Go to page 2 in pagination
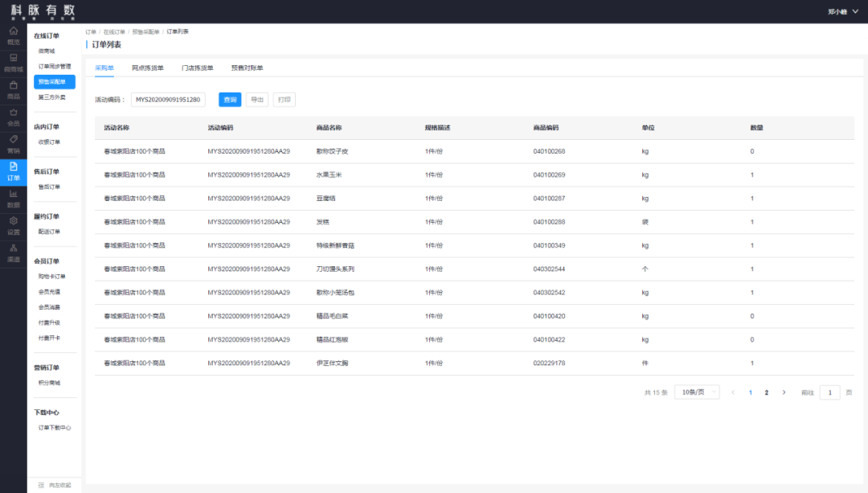 click(x=767, y=392)
